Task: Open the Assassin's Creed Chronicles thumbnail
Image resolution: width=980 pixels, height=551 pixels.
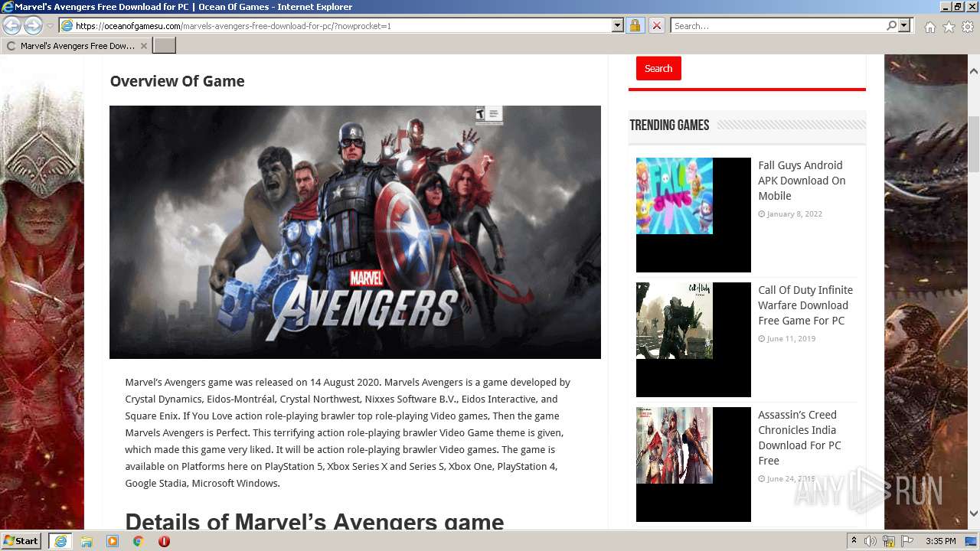Action: (x=694, y=465)
